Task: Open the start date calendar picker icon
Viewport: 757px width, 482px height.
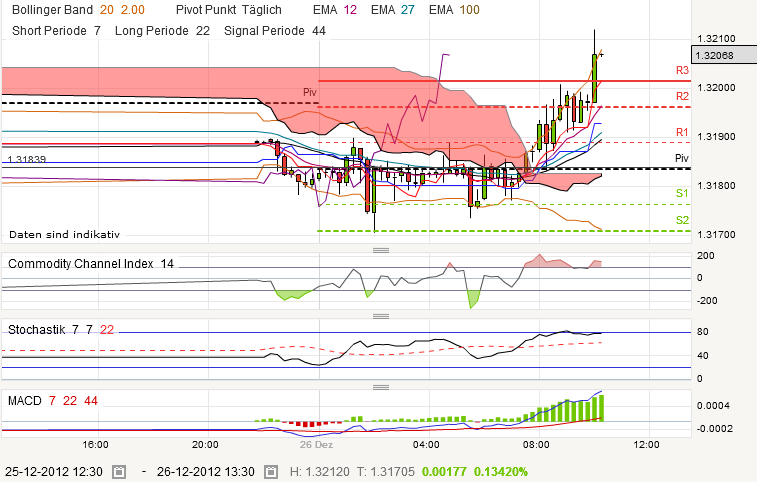Action: [119, 472]
